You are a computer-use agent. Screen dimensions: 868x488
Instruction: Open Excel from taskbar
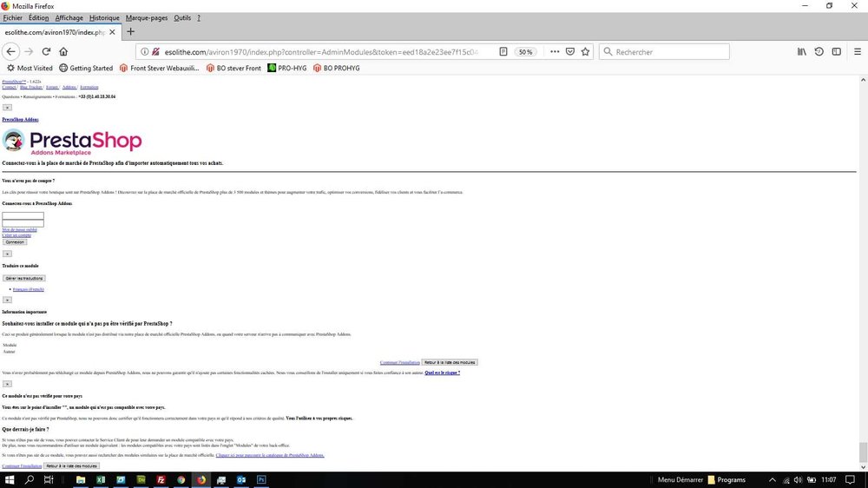(x=101, y=479)
